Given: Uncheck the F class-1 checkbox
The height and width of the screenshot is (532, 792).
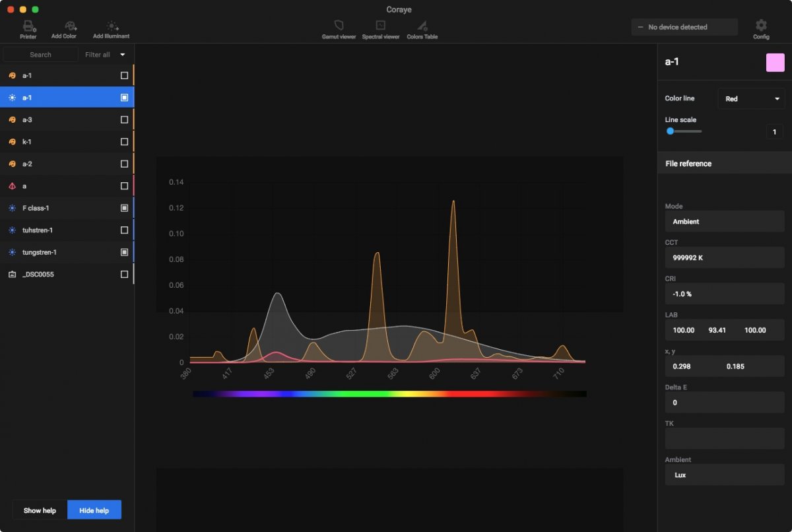Looking at the screenshot, I should [x=124, y=208].
